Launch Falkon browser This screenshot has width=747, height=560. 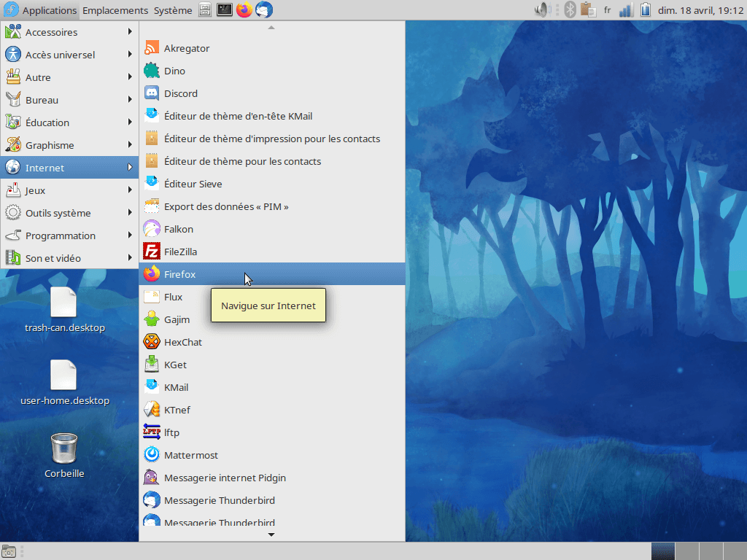[272, 229]
